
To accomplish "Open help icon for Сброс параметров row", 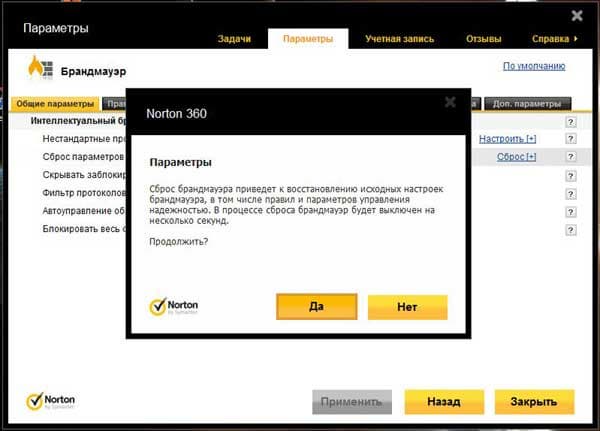I will [571, 157].
